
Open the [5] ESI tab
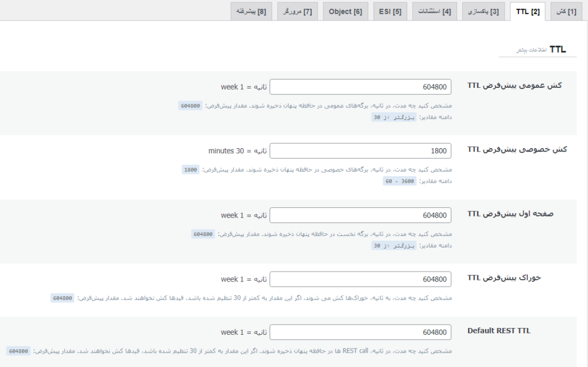390,11
